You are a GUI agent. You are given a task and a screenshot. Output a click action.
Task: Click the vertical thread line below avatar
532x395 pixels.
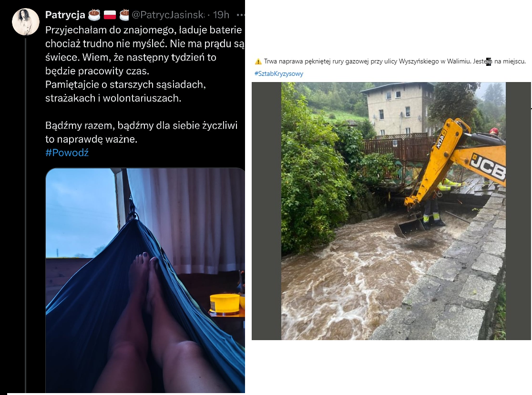point(25,215)
